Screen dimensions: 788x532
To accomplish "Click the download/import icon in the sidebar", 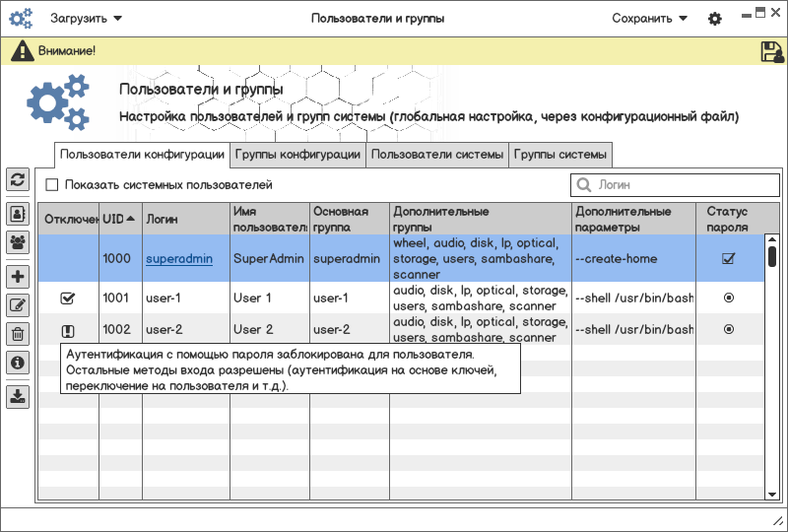I will (18, 397).
